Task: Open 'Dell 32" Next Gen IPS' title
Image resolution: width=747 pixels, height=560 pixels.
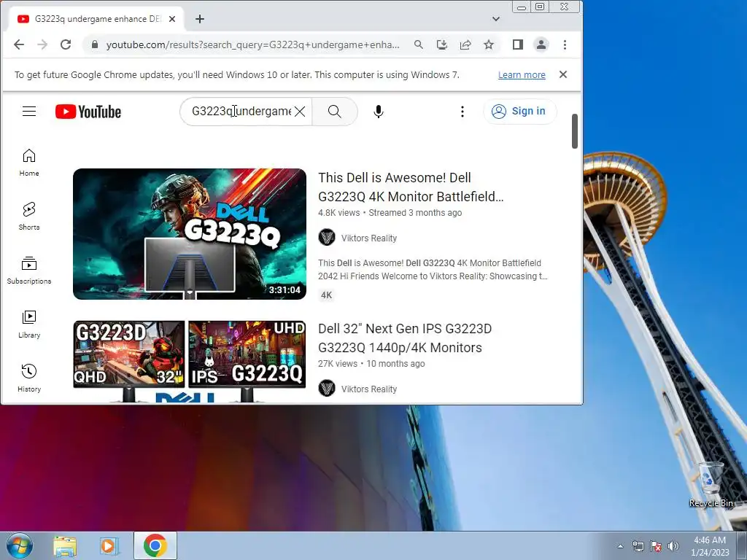Action: point(404,338)
